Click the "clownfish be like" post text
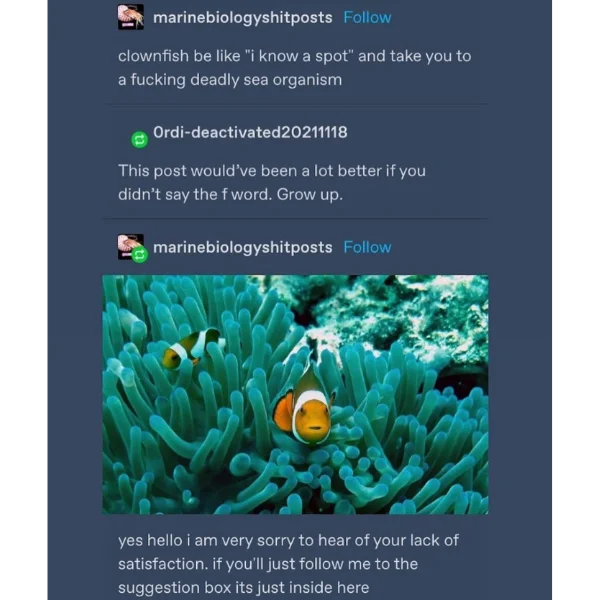Image resolution: width=600 pixels, height=600 pixels. 294,56
